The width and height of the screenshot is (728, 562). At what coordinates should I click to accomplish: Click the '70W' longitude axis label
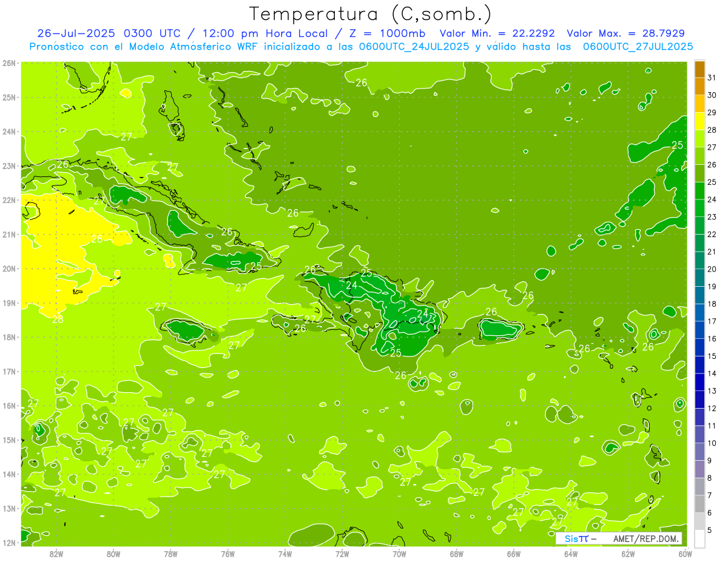(399, 554)
